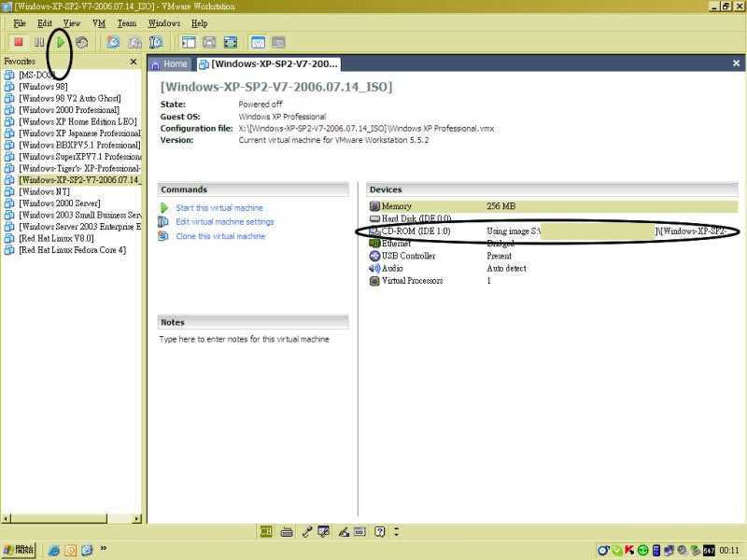This screenshot has height=560, width=747.
Task: Open the Edit menu
Action: coord(45,23)
